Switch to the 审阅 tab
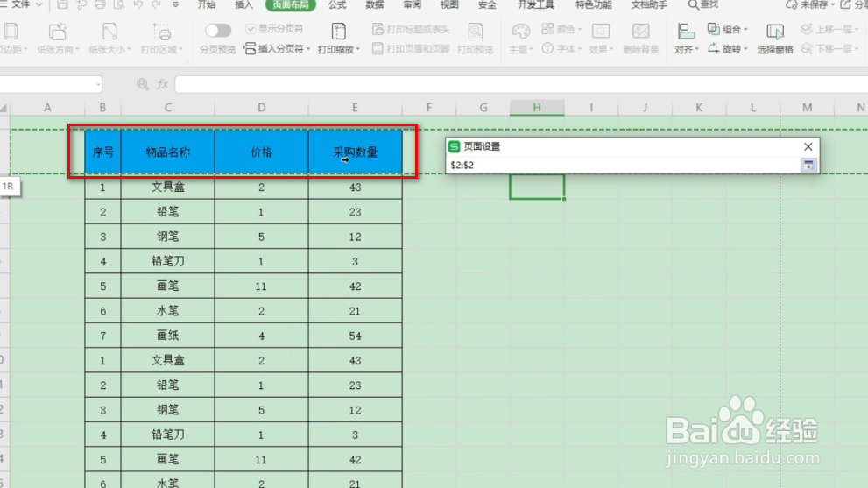This screenshot has width=868, height=488. (412, 4)
